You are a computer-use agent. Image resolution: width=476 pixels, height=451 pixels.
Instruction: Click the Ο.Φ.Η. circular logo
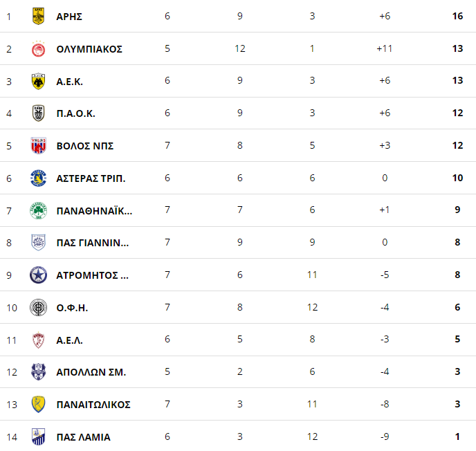point(38,307)
